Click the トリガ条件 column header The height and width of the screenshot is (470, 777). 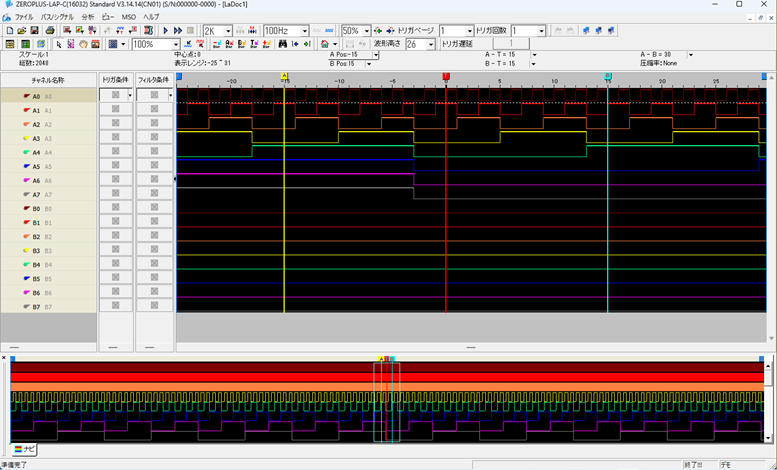[115, 80]
